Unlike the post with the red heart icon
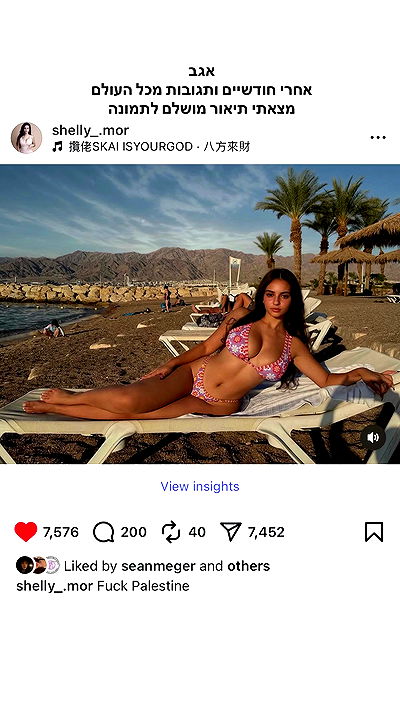 25,531
